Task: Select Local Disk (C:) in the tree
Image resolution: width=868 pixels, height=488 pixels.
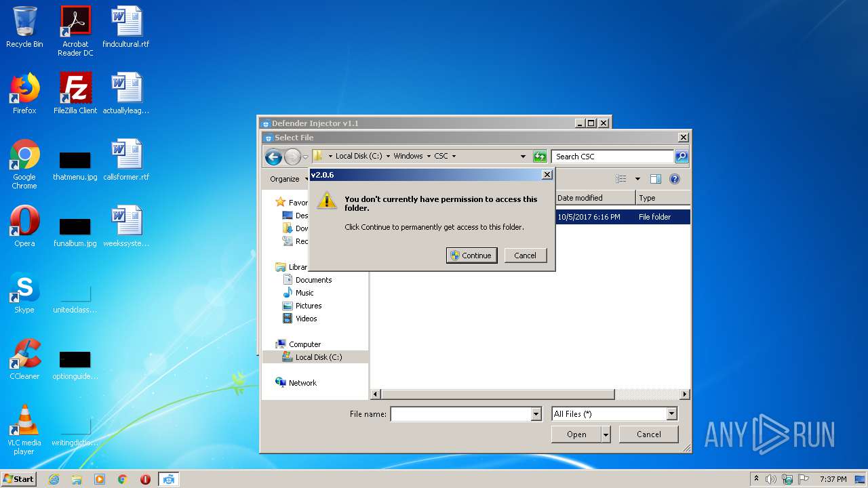Action: 319,357
